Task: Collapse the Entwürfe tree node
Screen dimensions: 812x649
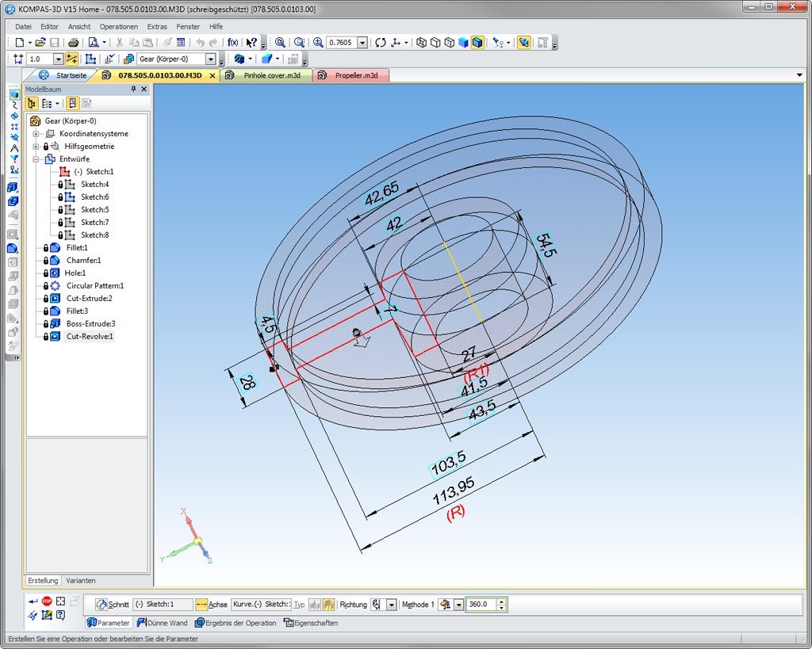Action: point(36,159)
